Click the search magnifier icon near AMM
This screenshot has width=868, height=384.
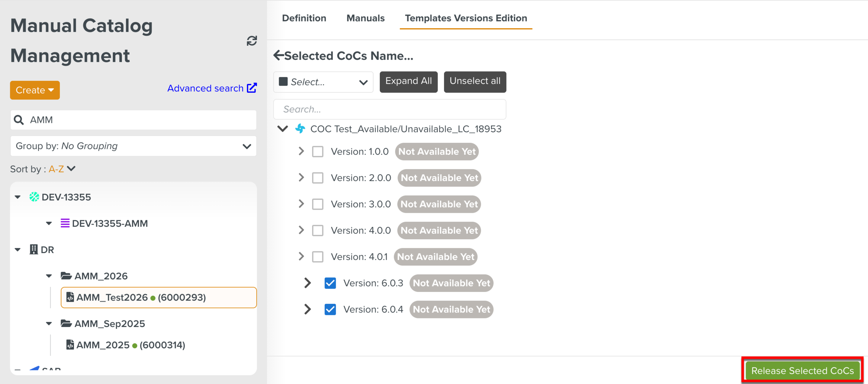19,120
